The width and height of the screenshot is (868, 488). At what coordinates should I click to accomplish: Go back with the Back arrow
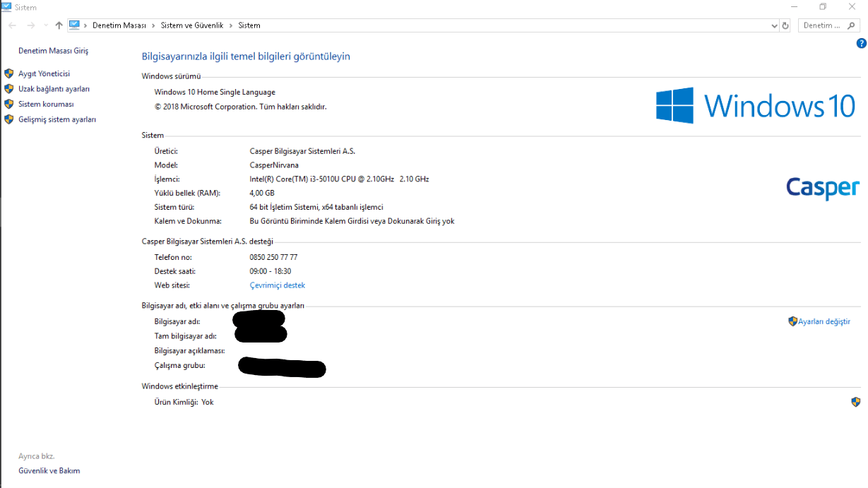[x=13, y=25]
